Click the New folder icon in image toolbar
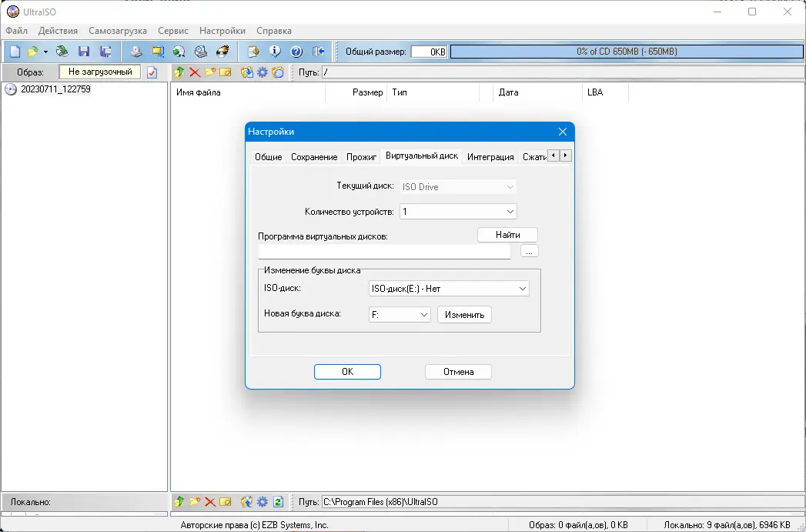 pyautogui.click(x=209, y=72)
